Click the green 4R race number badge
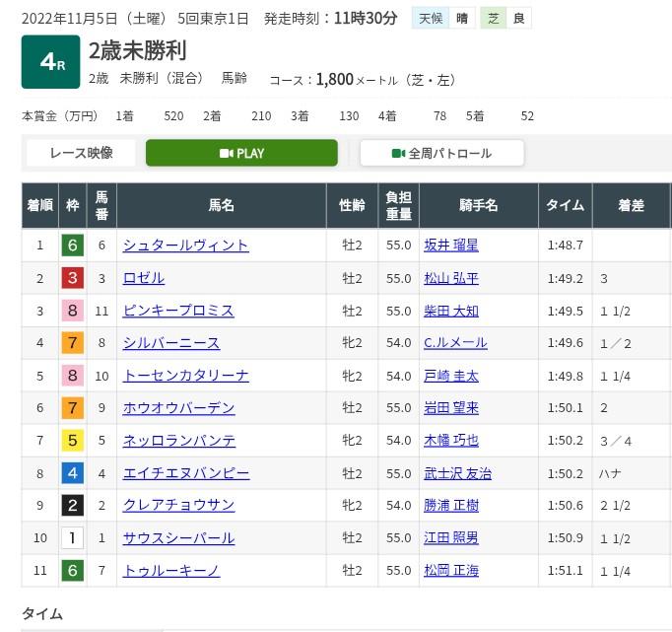The width and height of the screenshot is (672, 632). point(50,62)
